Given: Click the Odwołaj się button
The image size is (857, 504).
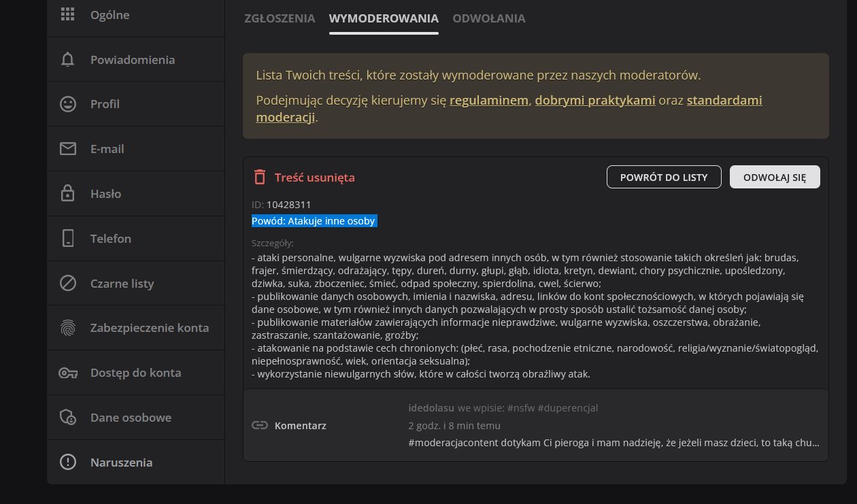Looking at the screenshot, I should [774, 178].
